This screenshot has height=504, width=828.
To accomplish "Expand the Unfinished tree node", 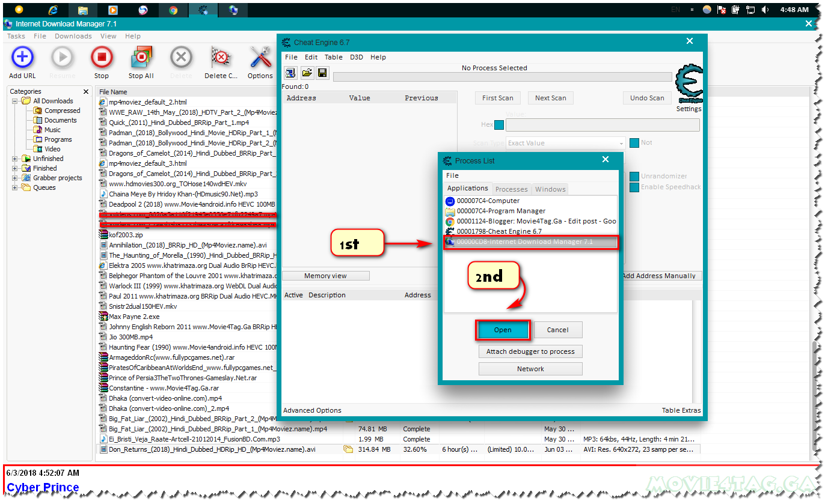I will [x=15, y=159].
